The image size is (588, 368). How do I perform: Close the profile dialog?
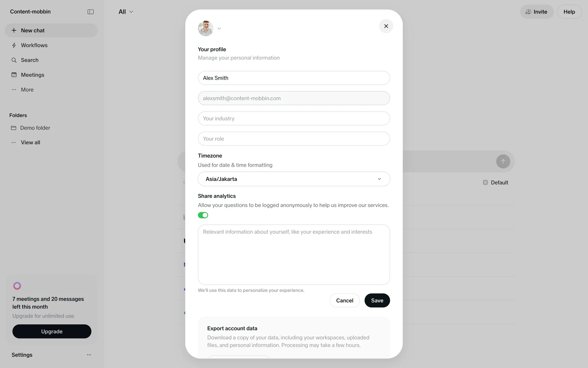pos(386,26)
